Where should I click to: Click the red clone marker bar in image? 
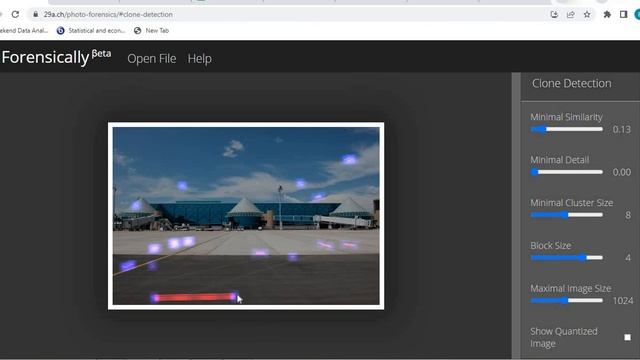(x=194, y=298)
